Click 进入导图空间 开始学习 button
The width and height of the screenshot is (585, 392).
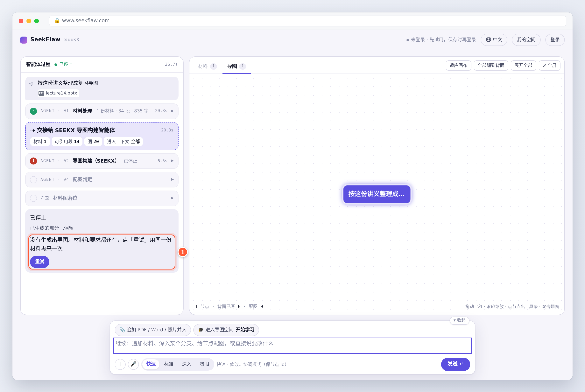(226, 330)
